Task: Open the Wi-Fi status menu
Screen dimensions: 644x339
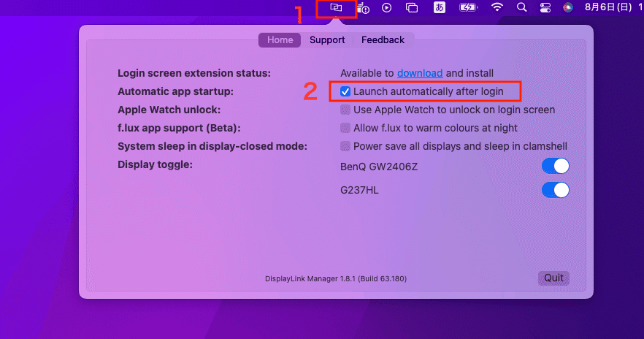Action: [x=497, y=7]
